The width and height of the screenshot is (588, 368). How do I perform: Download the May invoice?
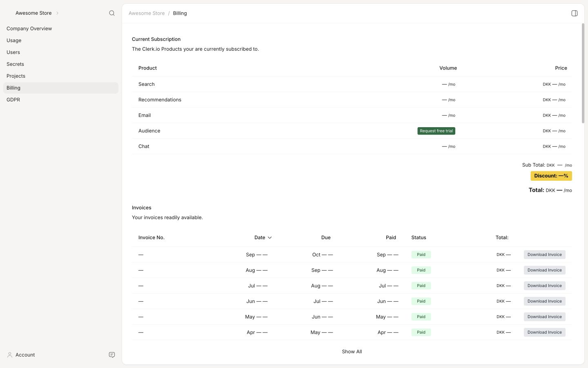pyautogui.click(x=544, y=317)
